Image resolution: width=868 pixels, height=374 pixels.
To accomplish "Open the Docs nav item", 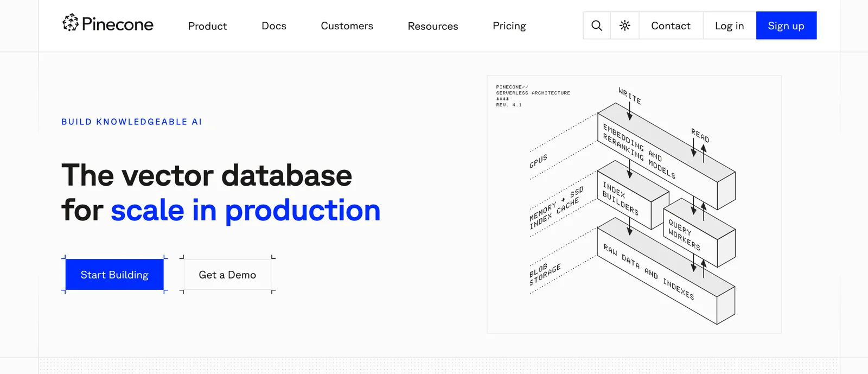I will pos(274,26).
